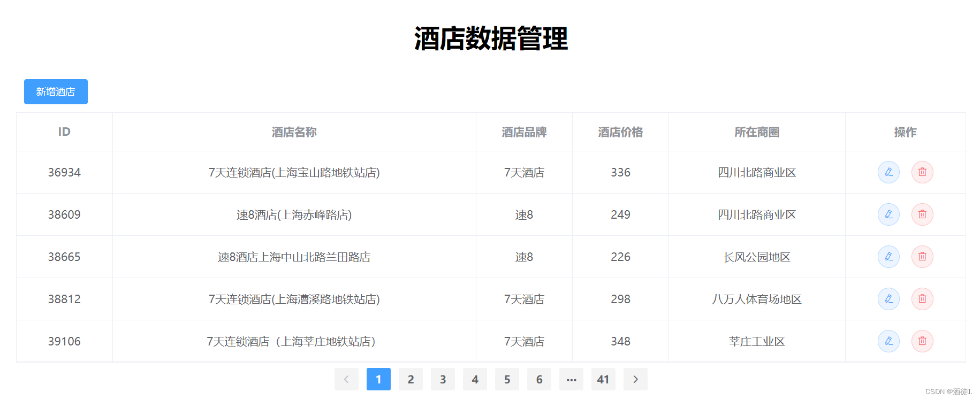Click hotel name 速8酒店上海中山北路兰田路店
Image resolution: width=980 pixels, height=400 pixels.
tap(294, 257)
